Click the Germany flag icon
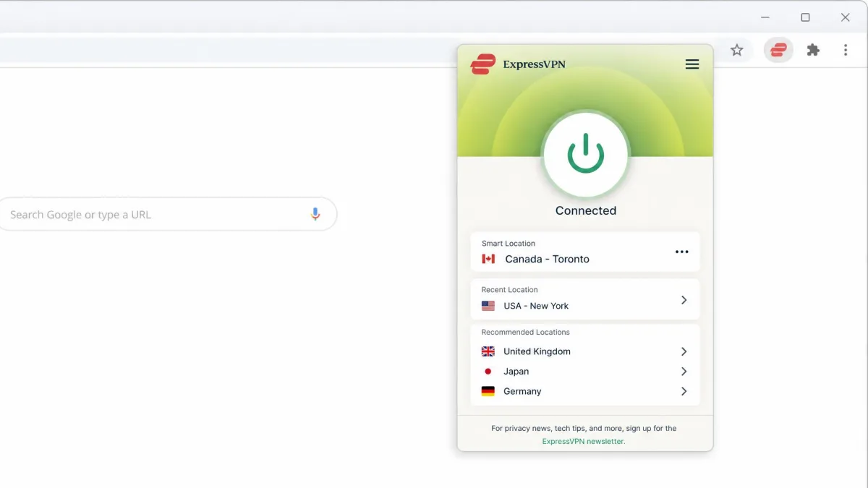Image resolution: width=868 pixels, height=488 pixels. tap(488, 391)
